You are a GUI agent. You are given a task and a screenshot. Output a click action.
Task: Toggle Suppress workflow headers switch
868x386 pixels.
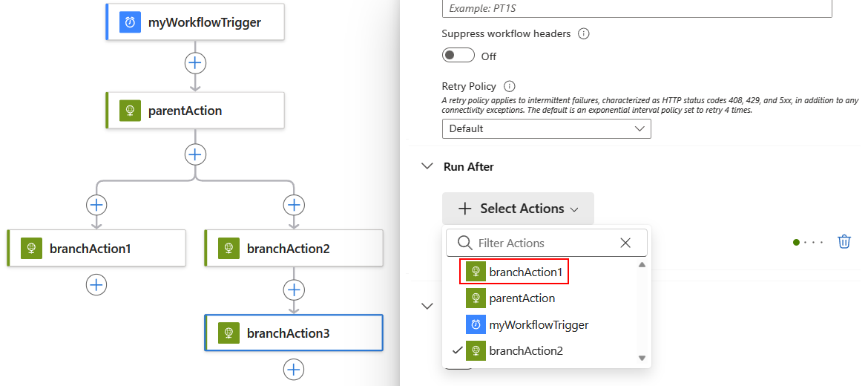pos(458,56)
